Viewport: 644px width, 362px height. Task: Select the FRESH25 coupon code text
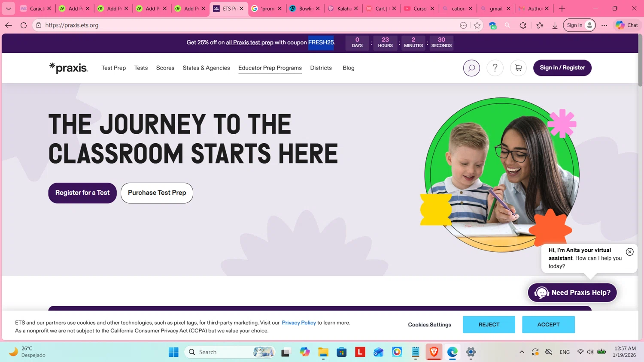321,42
